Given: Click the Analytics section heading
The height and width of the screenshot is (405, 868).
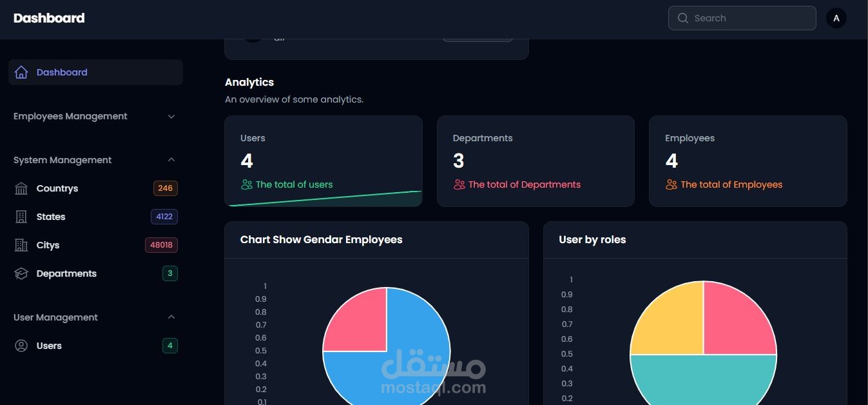Looking at the screenshot, I should coord(249,83).
